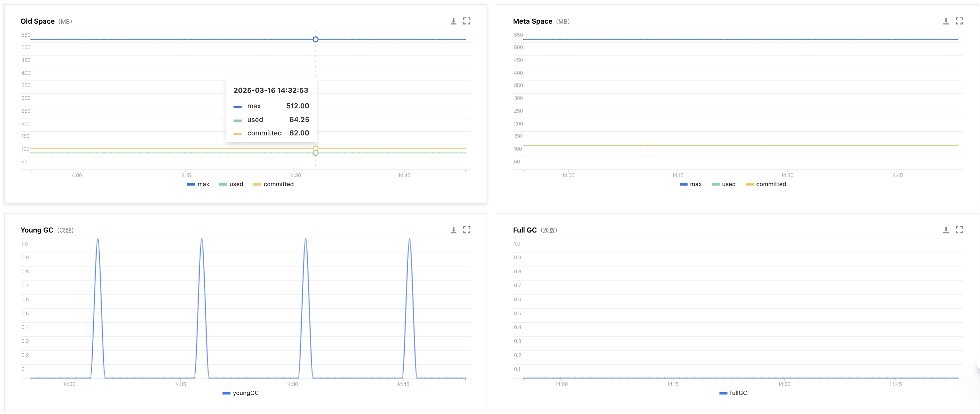Click the yellow committed data point marker

click(315, 148)
